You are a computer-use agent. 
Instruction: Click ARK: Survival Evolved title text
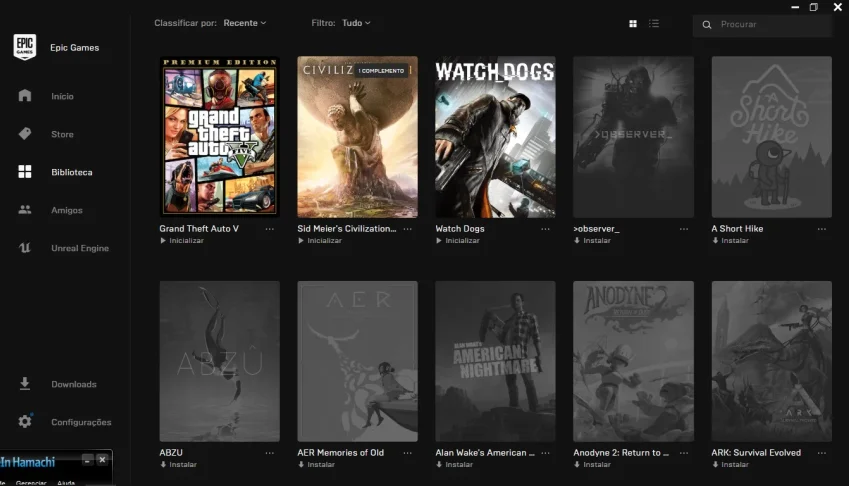(x=756, y=452)
